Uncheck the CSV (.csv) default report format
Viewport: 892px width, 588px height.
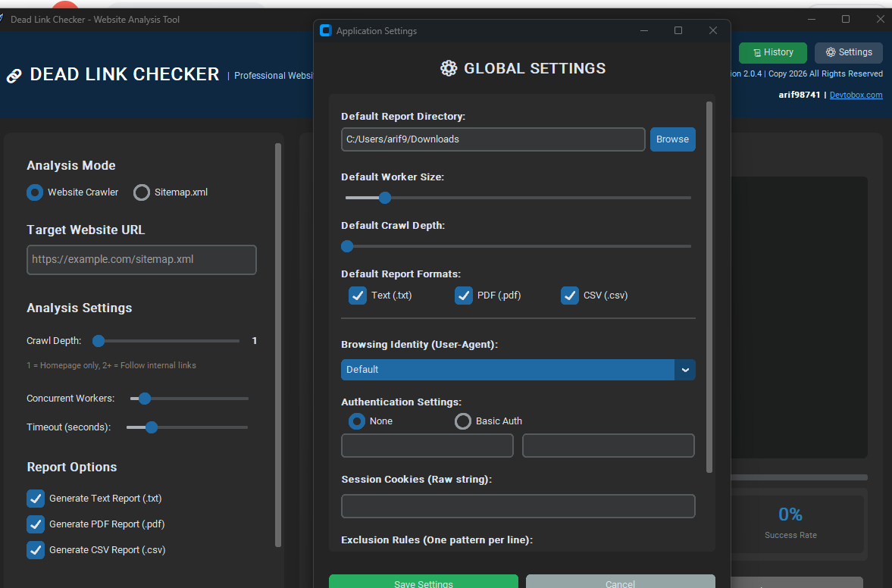coord(569,296)
